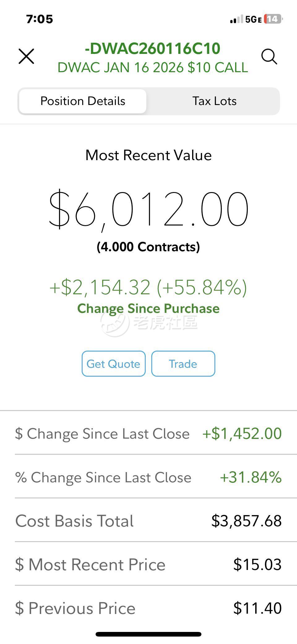The height and width of the screenshot is (644, 297).
Task: Tap the 5GE network indicator
Action: (253, 20)
